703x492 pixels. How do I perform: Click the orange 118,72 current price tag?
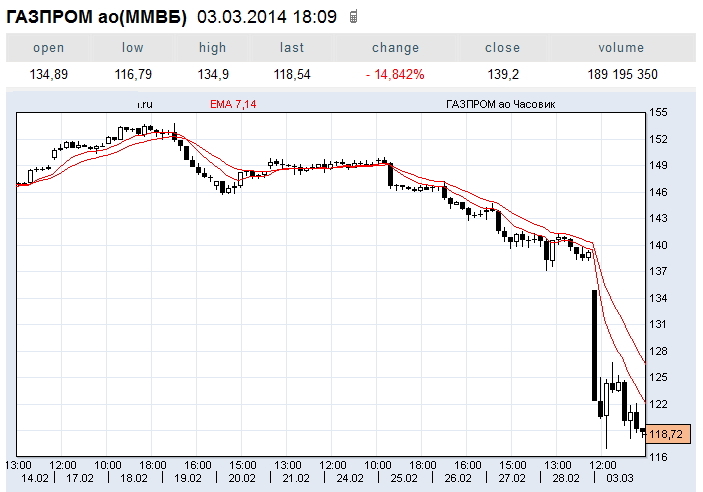(x=668, y=434)
